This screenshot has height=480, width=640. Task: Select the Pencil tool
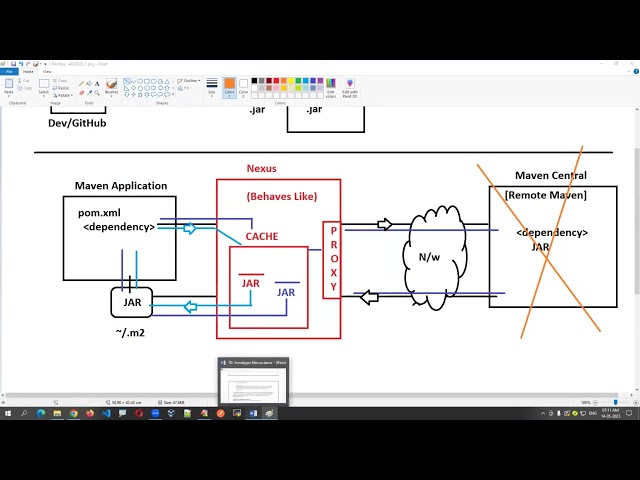pos(81,84)
